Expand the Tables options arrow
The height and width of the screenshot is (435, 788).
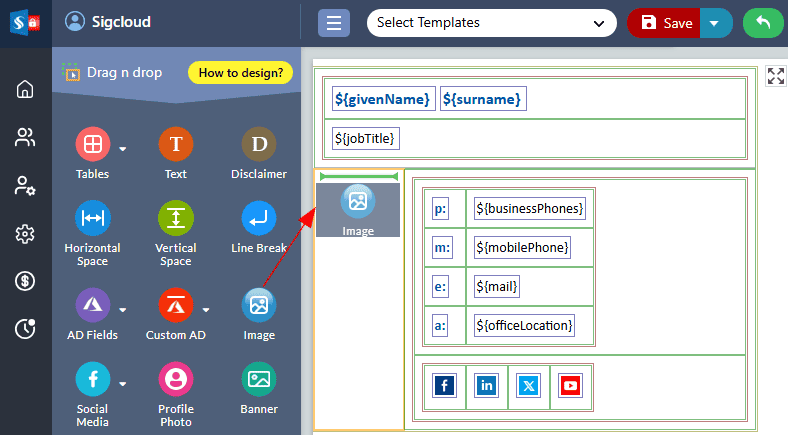123,149
